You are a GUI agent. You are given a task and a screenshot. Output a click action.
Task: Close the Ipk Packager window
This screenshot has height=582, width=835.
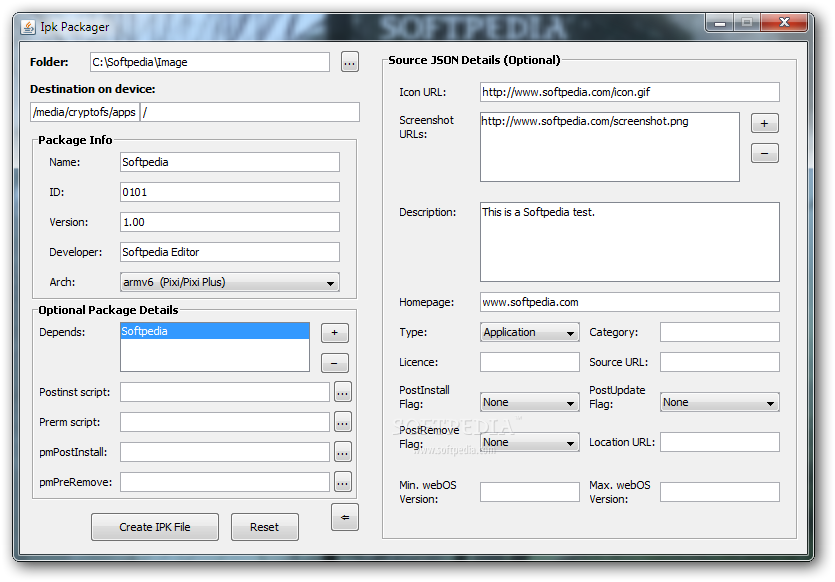(784, 22)
